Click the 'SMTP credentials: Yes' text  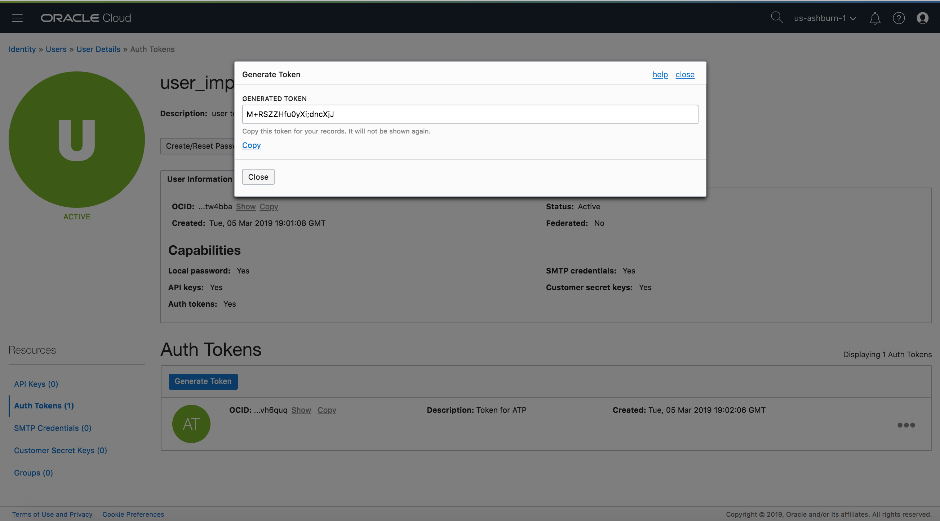click(x=590, y=271)
